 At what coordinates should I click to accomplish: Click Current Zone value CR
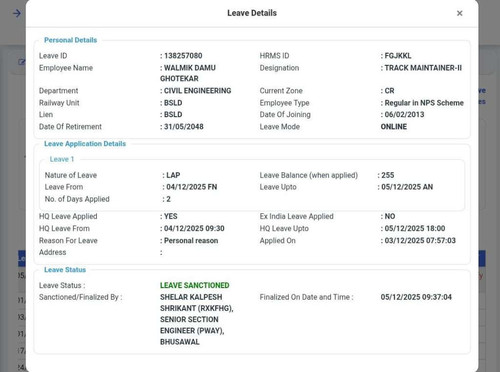(389, 91)
